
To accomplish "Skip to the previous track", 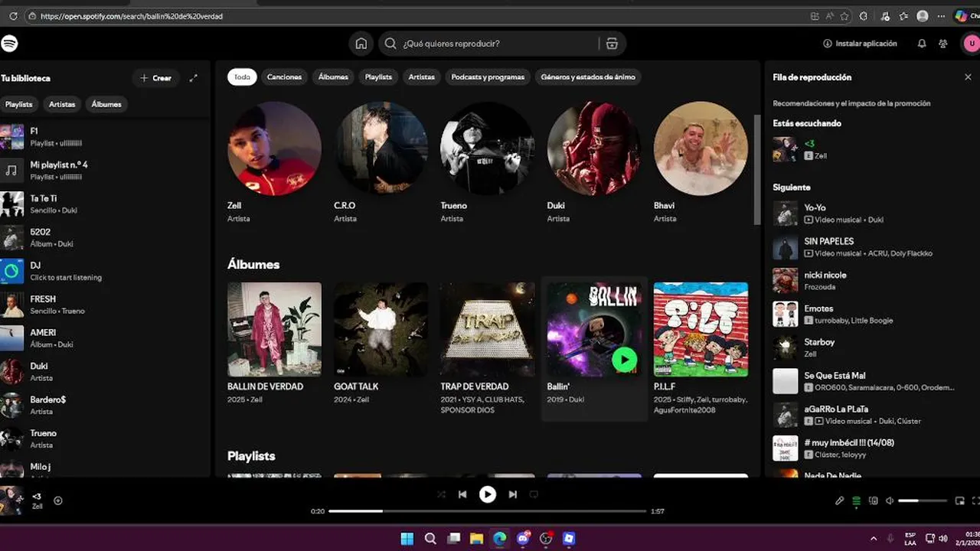I will [462, 494].
